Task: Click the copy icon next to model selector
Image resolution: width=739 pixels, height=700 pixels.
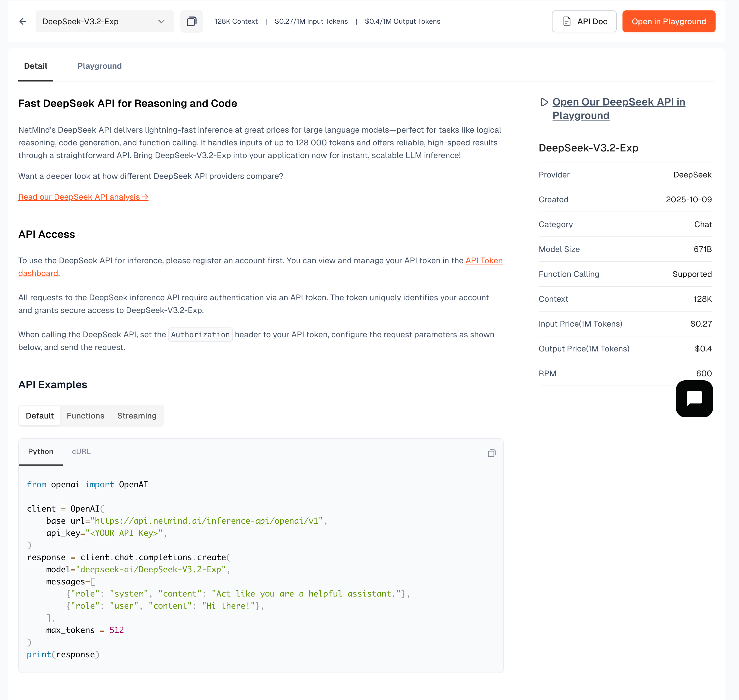Action: coord(191,21)
